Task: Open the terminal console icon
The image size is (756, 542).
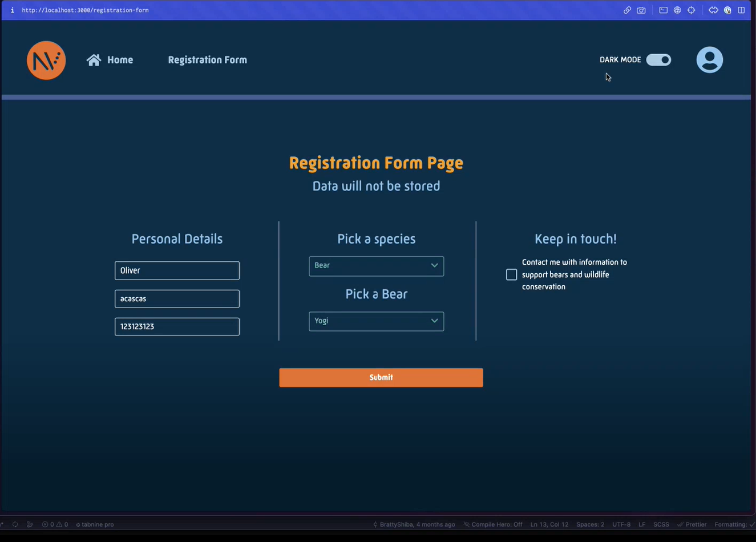Action: pyautogui.click(x=663, y=10)
